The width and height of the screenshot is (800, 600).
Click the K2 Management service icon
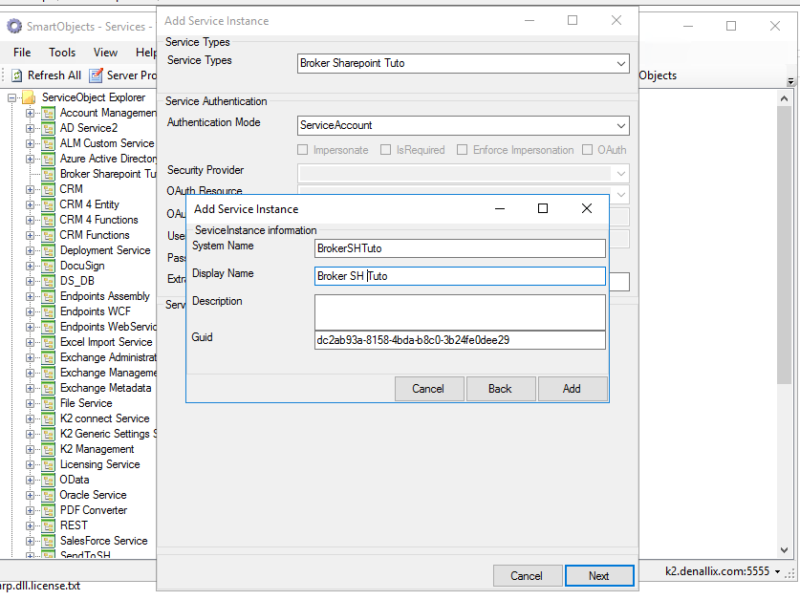point(48,449)
